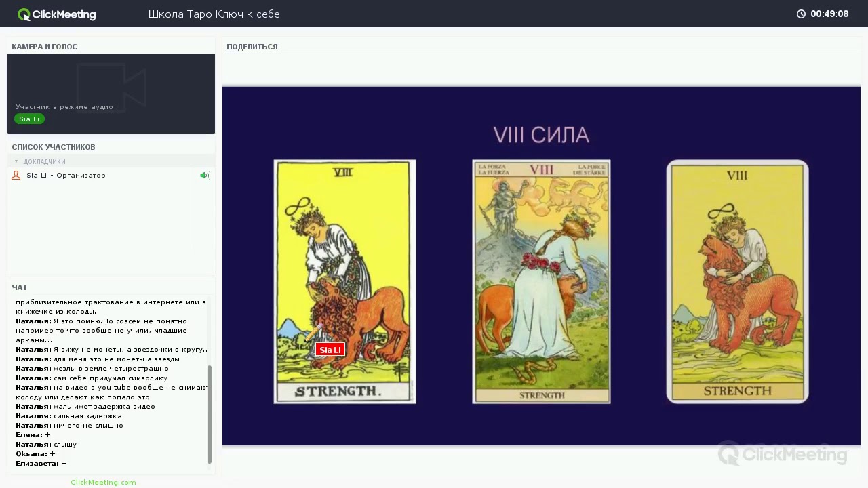Select the right rounded Strength card

(x=737, y=281)
